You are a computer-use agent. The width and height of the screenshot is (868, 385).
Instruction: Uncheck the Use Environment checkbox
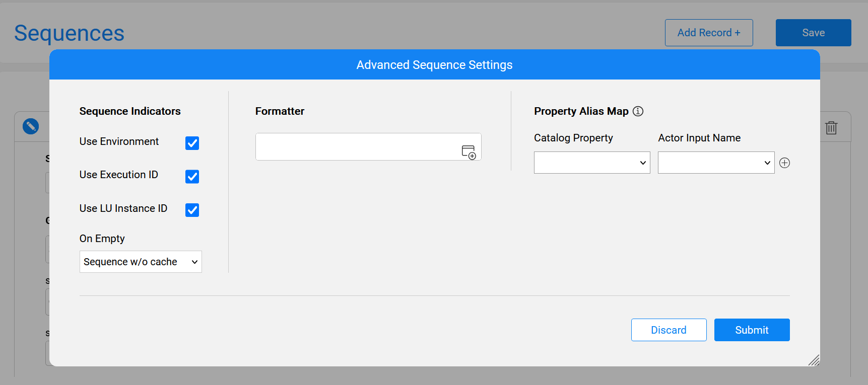tap(192, 143)
